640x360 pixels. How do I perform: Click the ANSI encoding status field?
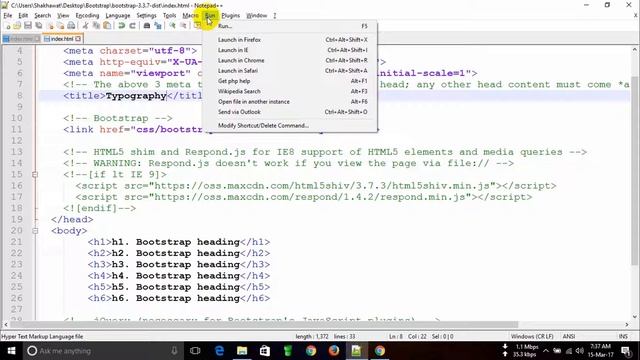(569, 336)
